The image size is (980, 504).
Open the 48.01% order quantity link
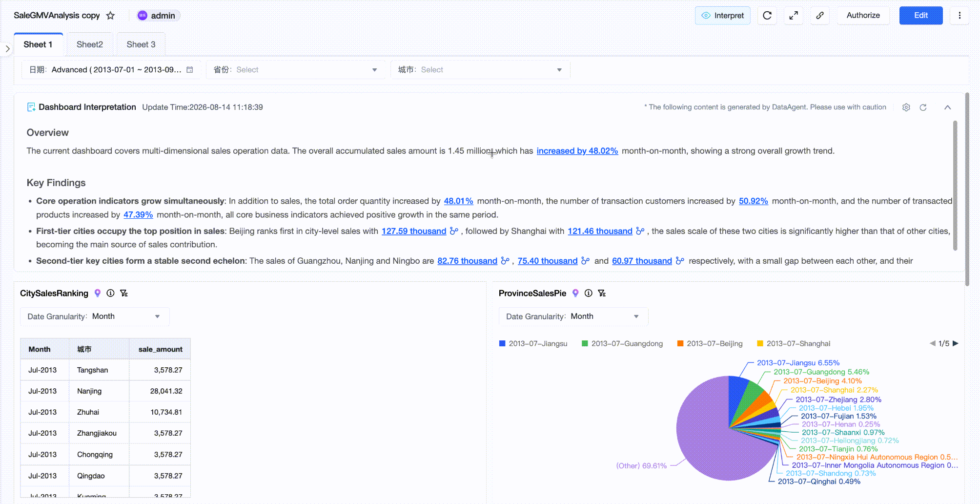click(459, 201)
